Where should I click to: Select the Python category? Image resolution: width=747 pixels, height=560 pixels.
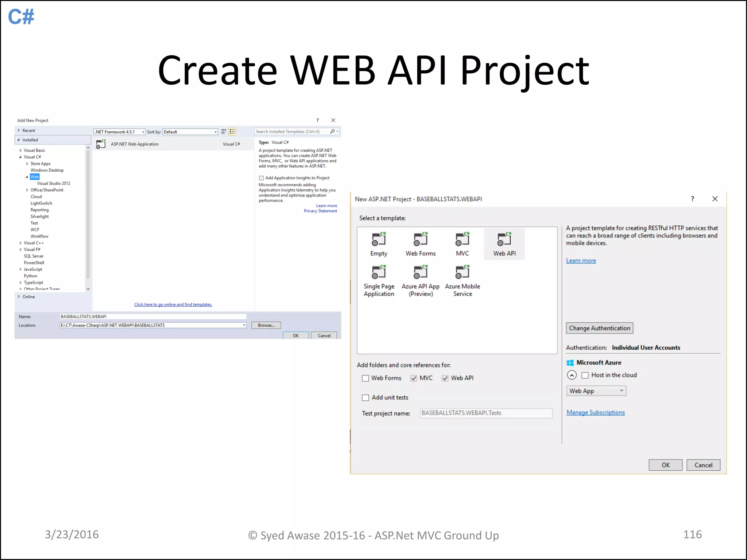point(30,276)
